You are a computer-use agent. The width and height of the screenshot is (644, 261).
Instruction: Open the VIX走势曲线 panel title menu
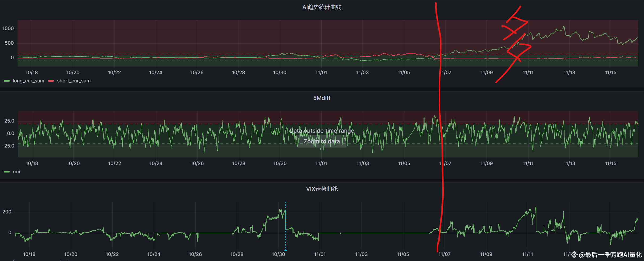pyautogui.click(x=322, y=189)
